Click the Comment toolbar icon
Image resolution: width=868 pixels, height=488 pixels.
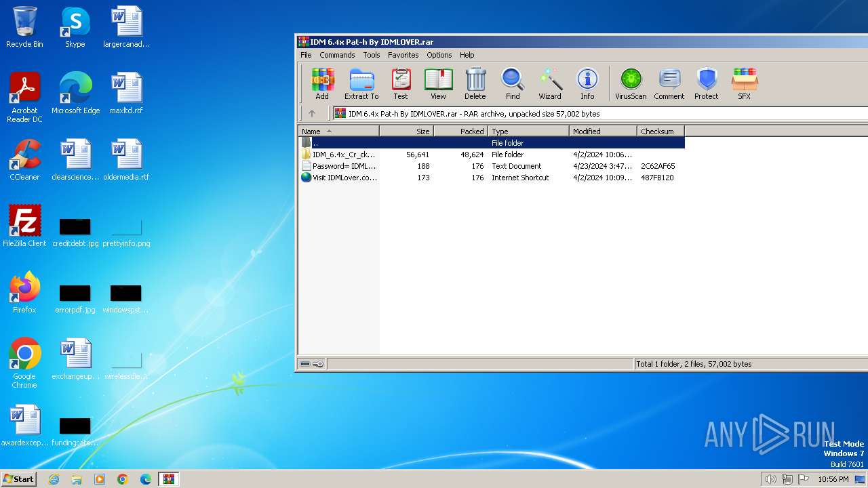pos(669,84)
